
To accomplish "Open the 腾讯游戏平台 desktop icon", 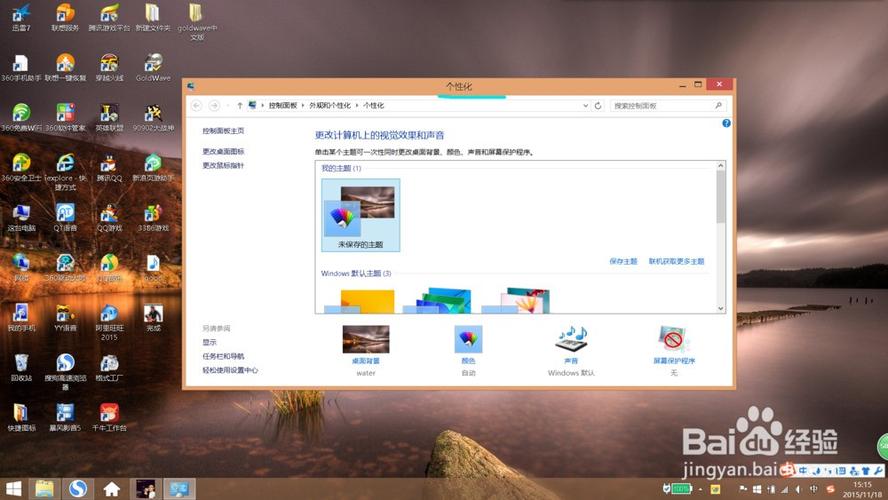I will [x=109, y=18].
